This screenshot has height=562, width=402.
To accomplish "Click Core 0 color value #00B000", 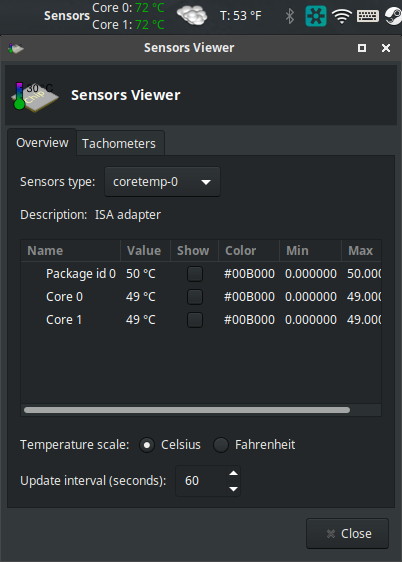I will 249,297.
